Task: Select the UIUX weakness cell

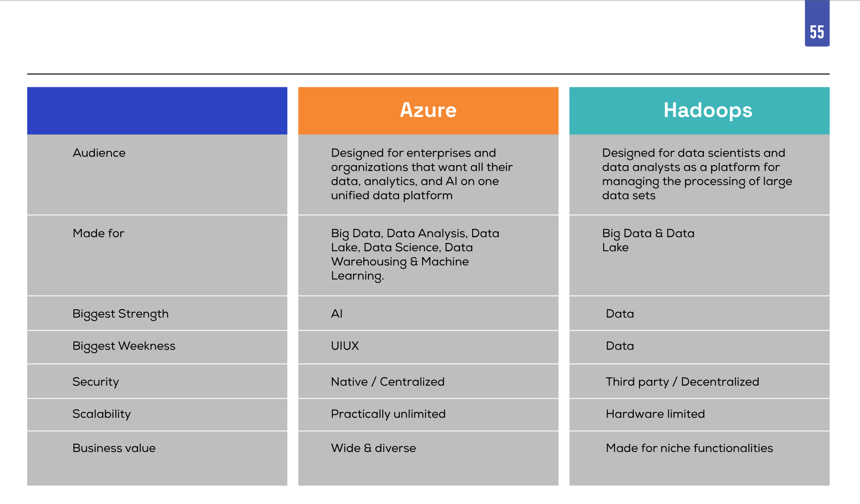Action: 428,347
